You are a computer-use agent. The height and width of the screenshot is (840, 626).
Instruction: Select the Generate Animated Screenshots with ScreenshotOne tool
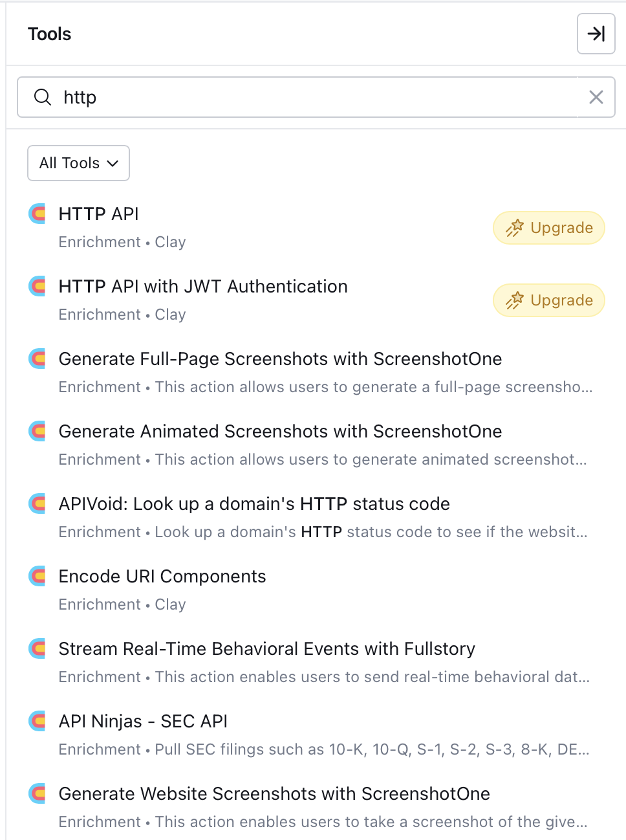point(280,431)
